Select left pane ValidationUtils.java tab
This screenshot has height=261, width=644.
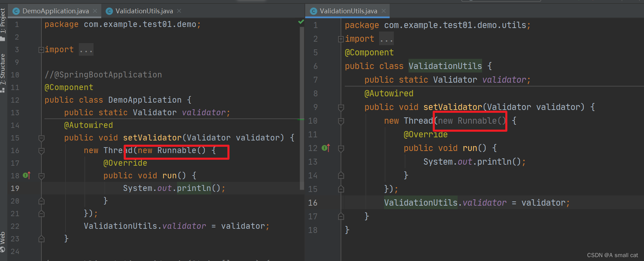[x=144, y=11]
